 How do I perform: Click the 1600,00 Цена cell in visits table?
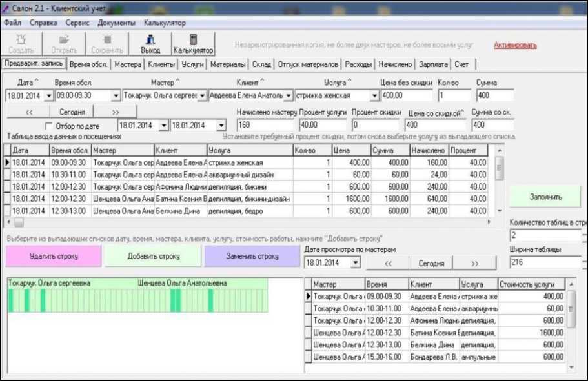(x=351, y=199)
